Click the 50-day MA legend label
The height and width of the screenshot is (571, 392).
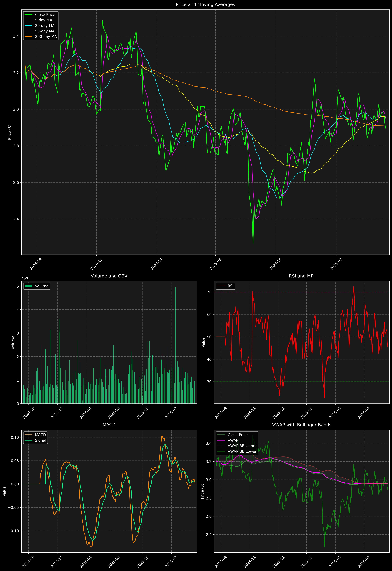coord(45,31)
